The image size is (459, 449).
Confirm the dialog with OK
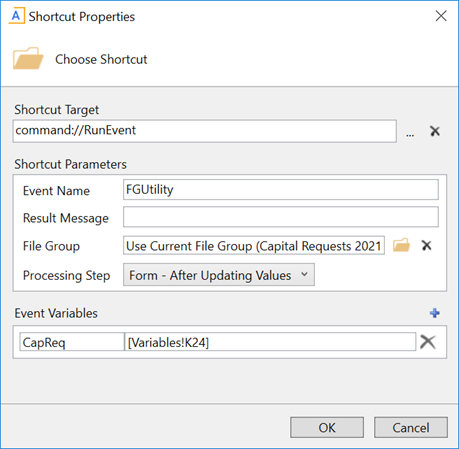pyautogui.click(x=327, y=427)
